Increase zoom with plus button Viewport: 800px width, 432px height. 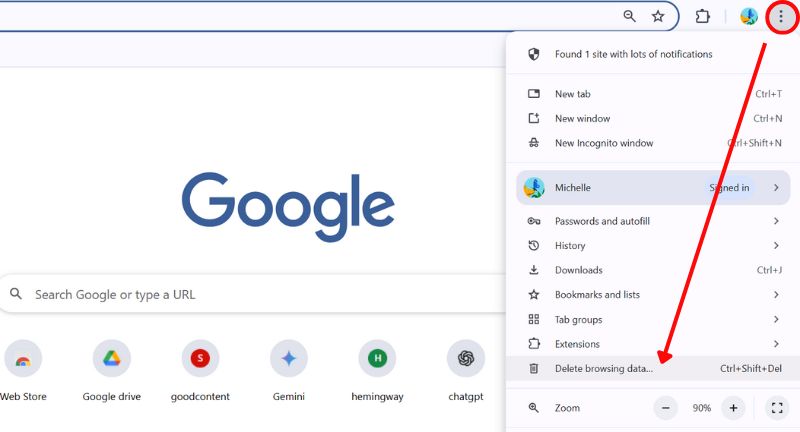point(733,408)
